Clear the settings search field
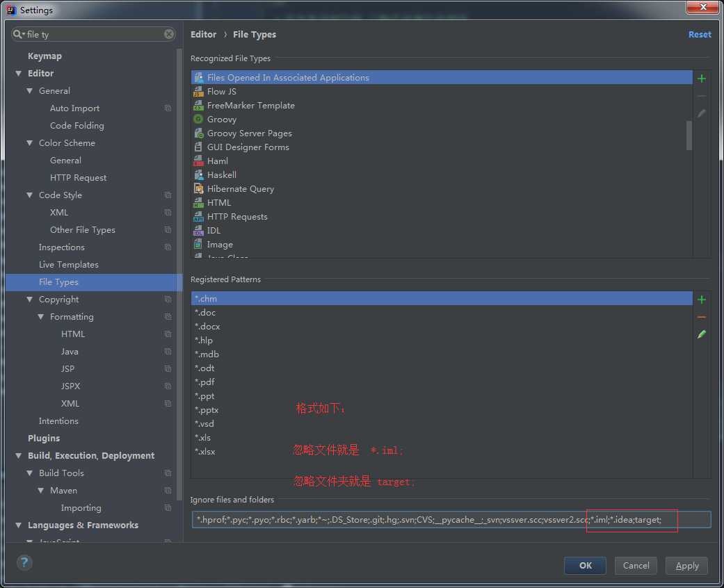This screenshot has width=724, height=588. (x=169, y=34)
